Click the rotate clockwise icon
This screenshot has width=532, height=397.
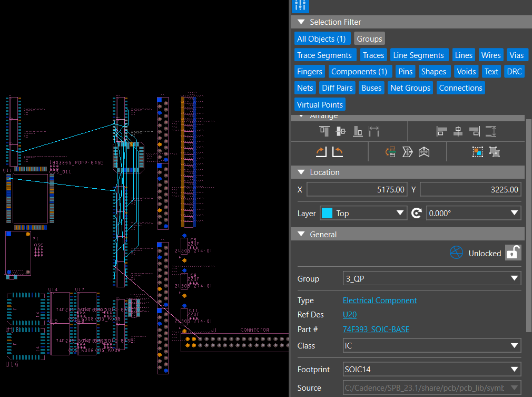(321, 152)
